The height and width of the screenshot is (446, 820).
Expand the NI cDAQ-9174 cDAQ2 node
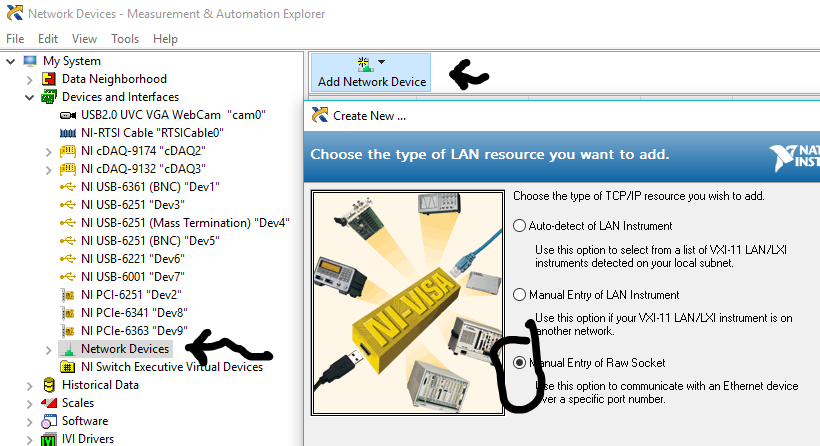48,152
